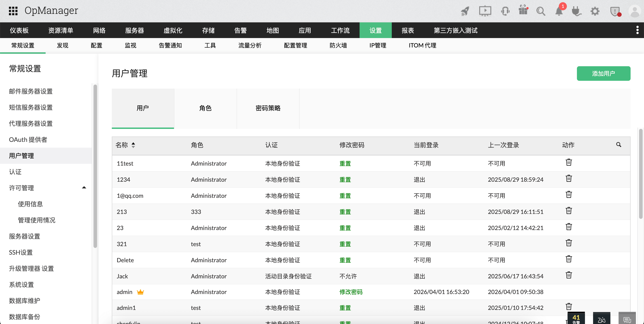Image resolution: width=644 pixels, height=324 pixels.
Task: Open the three-dot overflow menu in navbar
Action: [x=637, y=30]
